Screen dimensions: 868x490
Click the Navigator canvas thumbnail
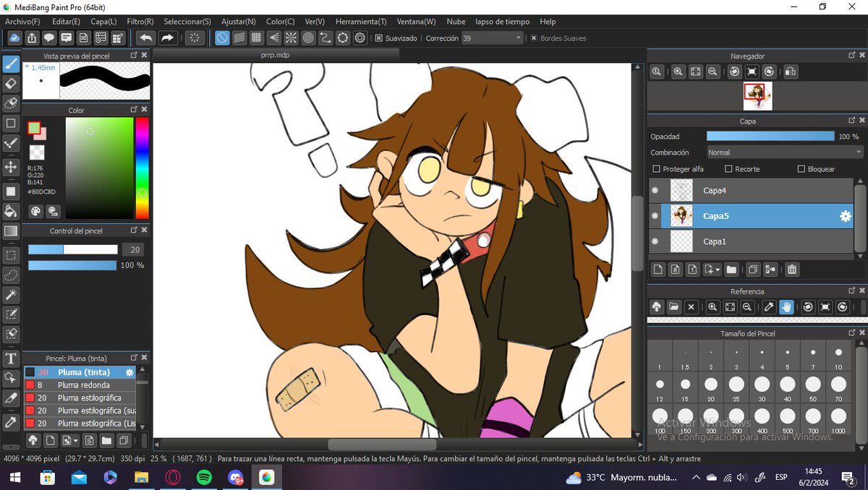757,96
